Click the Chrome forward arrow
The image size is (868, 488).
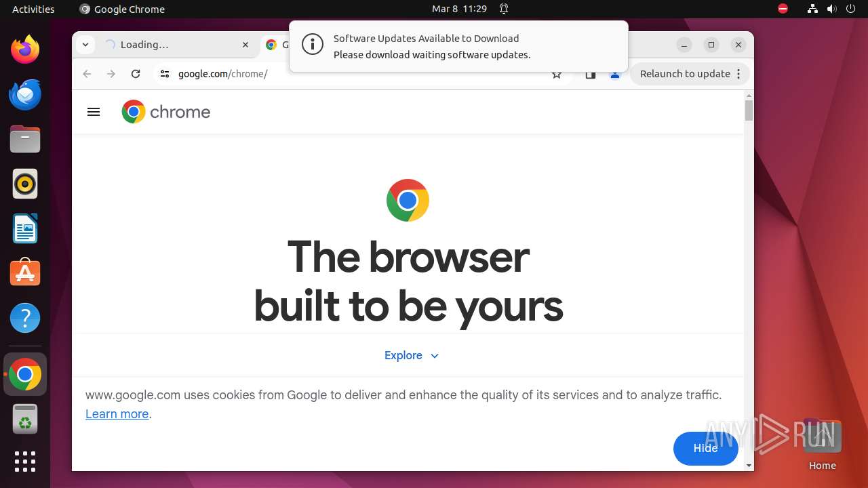click(111, 74)
